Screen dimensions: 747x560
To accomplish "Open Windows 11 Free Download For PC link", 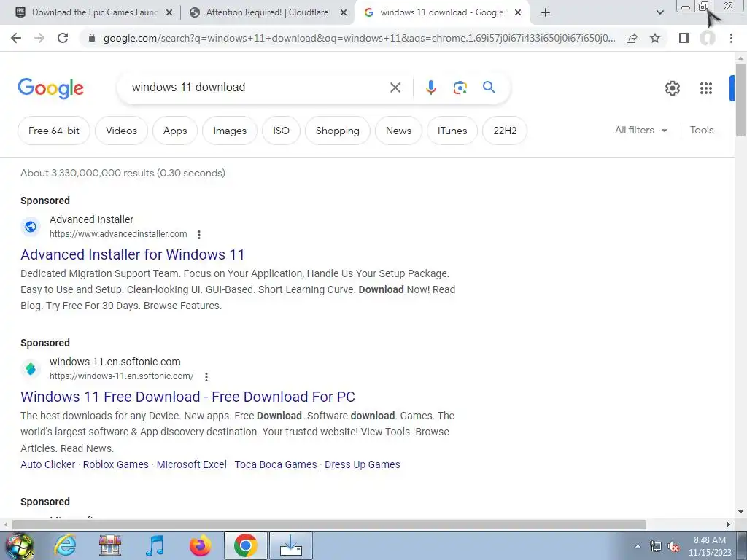I will 187,397.
